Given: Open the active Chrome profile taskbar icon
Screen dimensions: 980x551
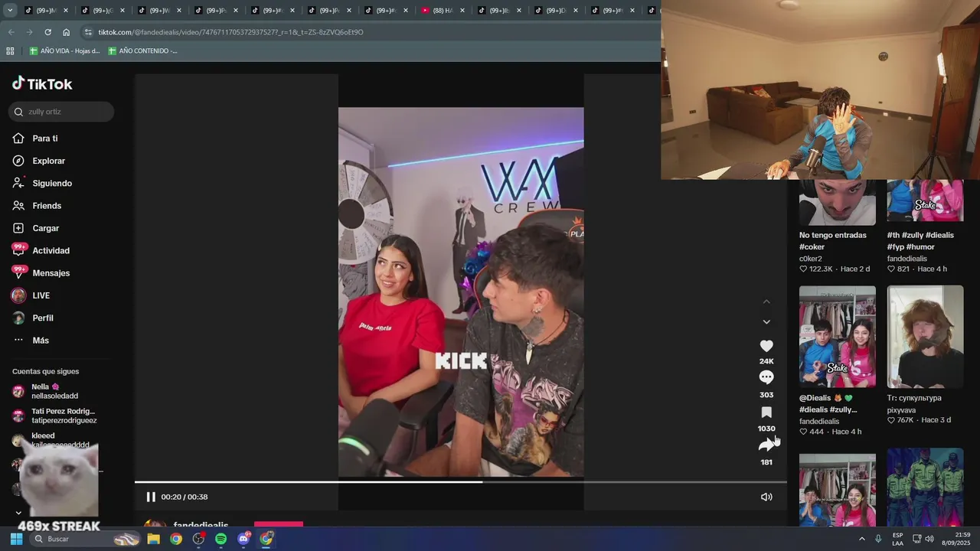Looking at the screenshot, I should point(266,539).
